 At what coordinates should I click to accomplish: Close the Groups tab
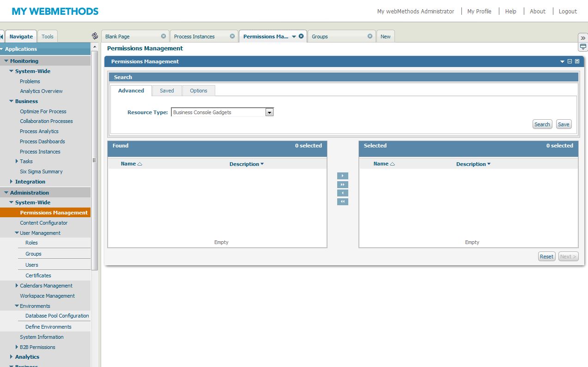pos(370,36)
